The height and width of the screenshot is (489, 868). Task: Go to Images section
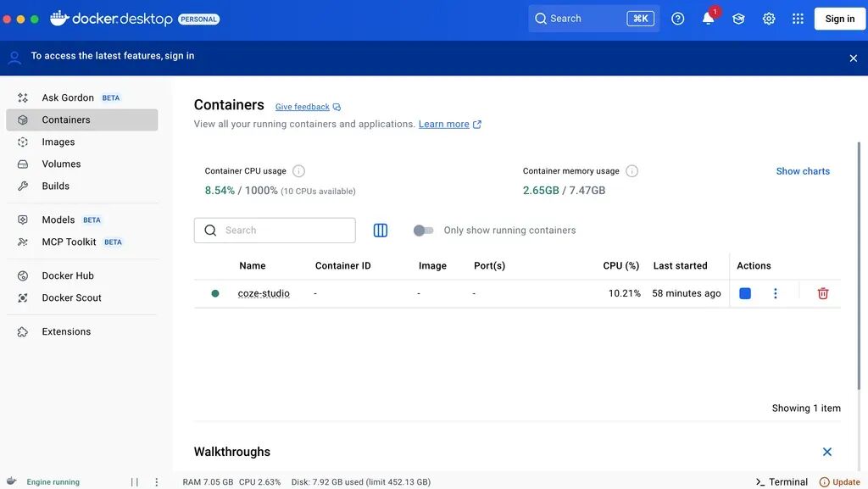point(82,142)
